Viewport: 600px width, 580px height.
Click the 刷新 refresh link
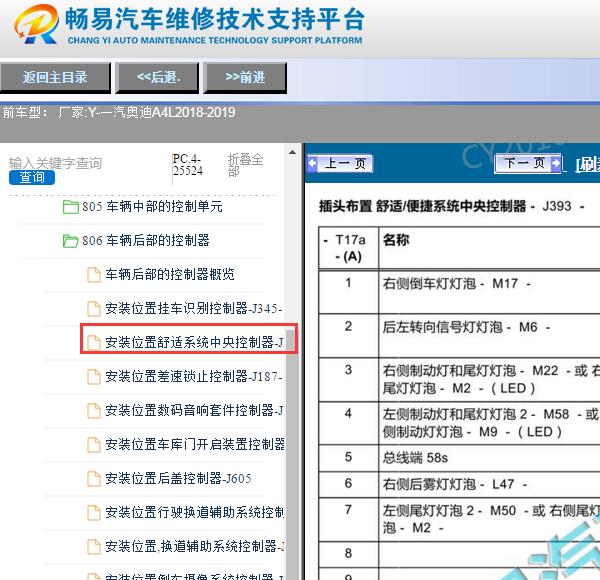(588, 165)
